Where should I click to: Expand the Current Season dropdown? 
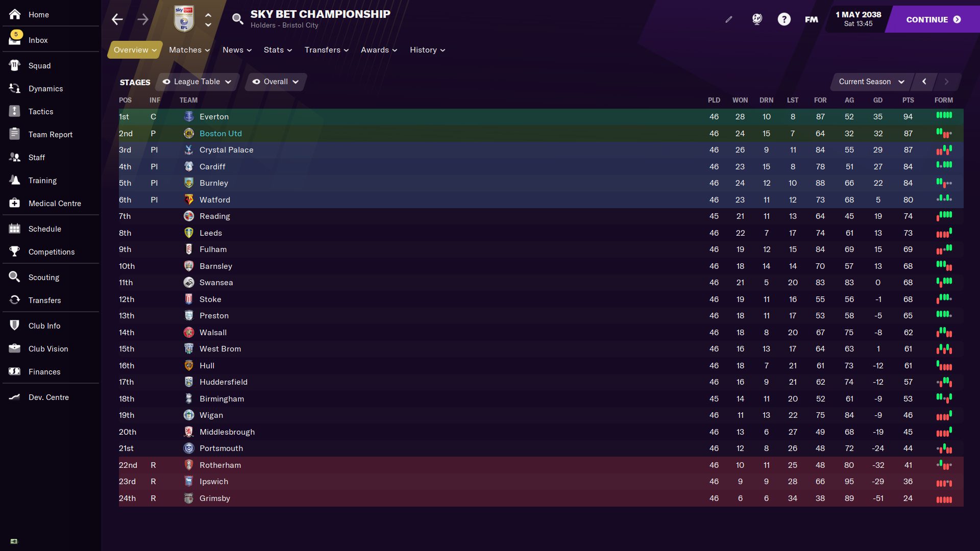click(871, 82)
